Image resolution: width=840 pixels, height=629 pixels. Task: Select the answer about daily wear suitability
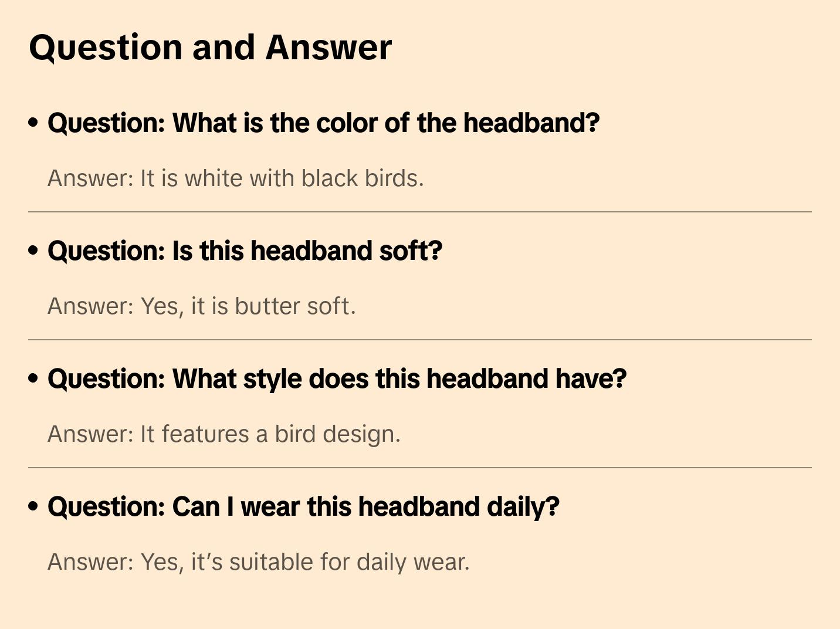(258, 562)
